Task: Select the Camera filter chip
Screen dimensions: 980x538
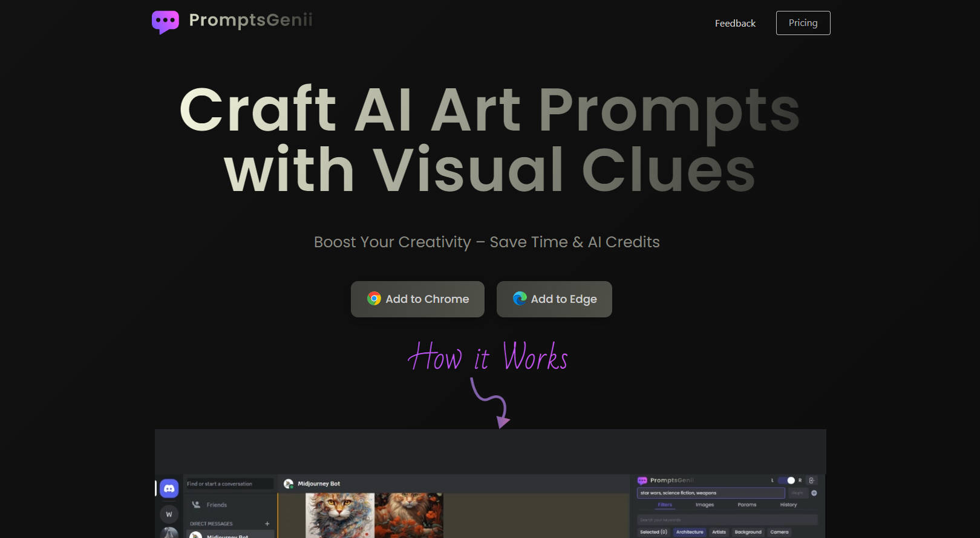Action: [779, 532]
